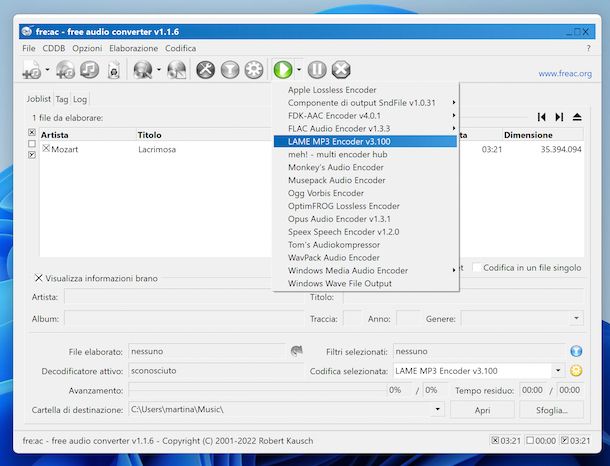Screen dimensions: 610x466
Task: Click the green start encoding button
Action: coord(283,70)
